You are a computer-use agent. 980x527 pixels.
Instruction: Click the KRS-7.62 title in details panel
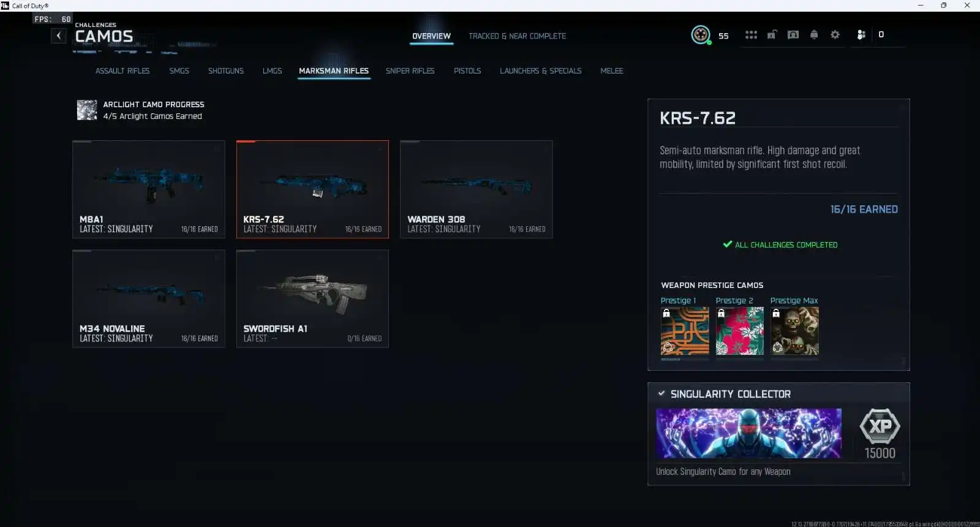[x=698, y=118]
